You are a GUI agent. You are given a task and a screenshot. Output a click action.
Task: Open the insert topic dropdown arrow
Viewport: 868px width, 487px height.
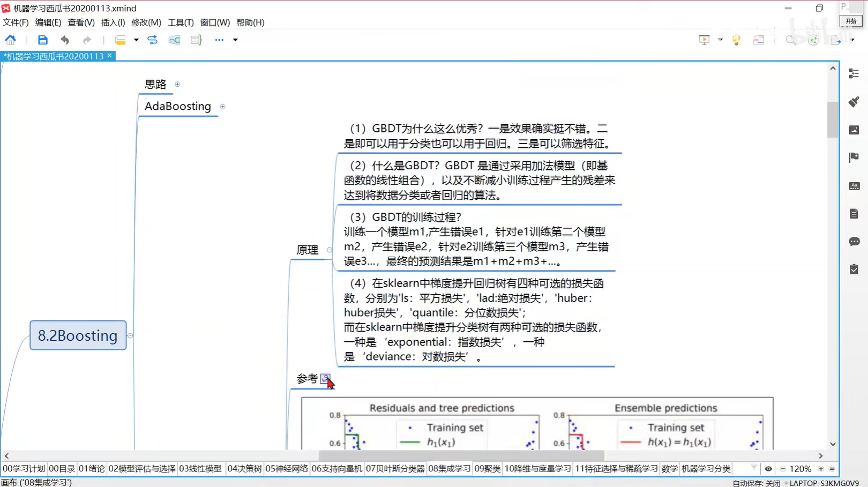(x=136, y=40)
